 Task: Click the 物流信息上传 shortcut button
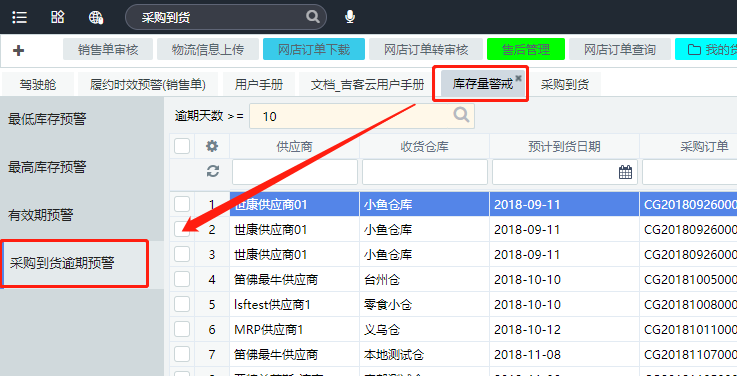tap(208, 49)
